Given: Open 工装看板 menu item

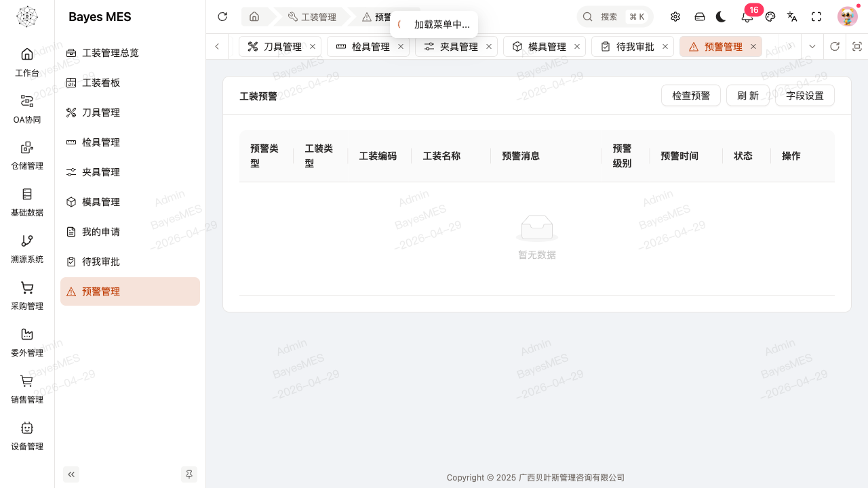Looking at the screenshot, I should [x=130, y=83].
